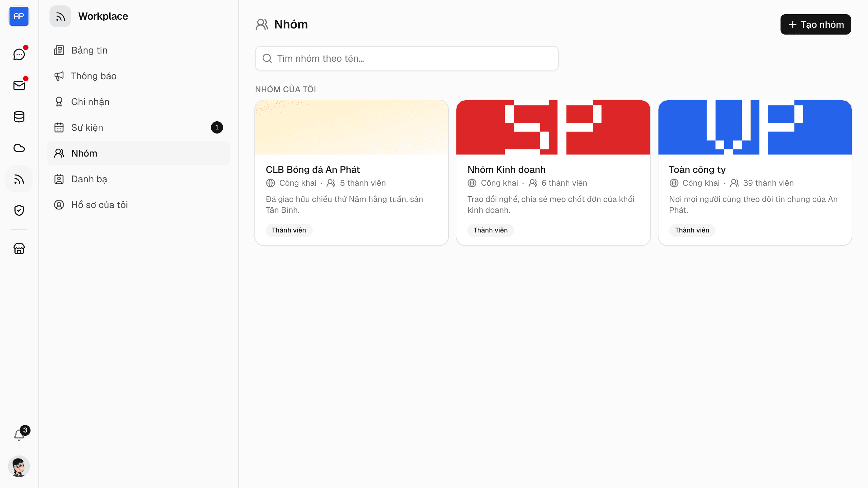Open the database icon in left rail
The width and height of the screenshot is (868, 488).
(19, 117)
